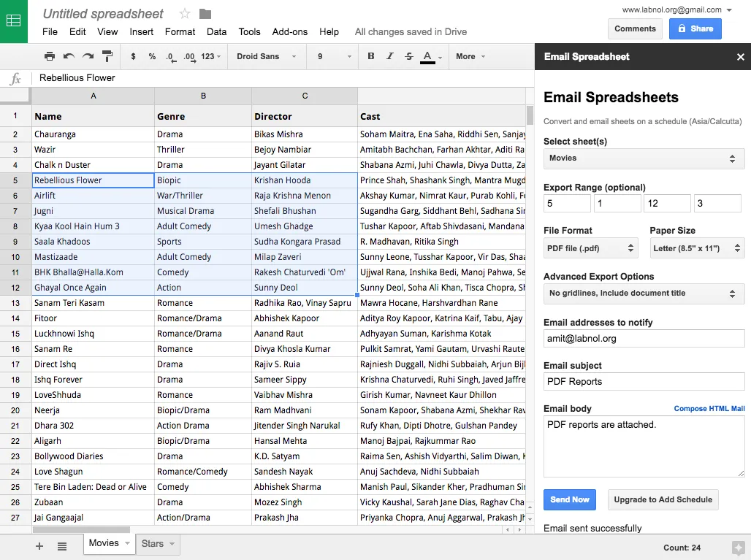
Task: Open the all-sheets list icon
Action: (x=62, y=545)
